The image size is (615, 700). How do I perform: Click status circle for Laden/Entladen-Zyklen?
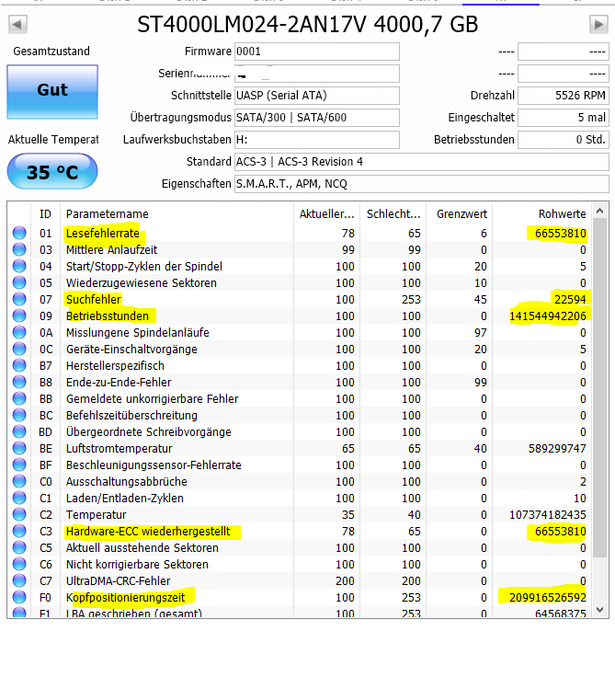click(19, 498)
